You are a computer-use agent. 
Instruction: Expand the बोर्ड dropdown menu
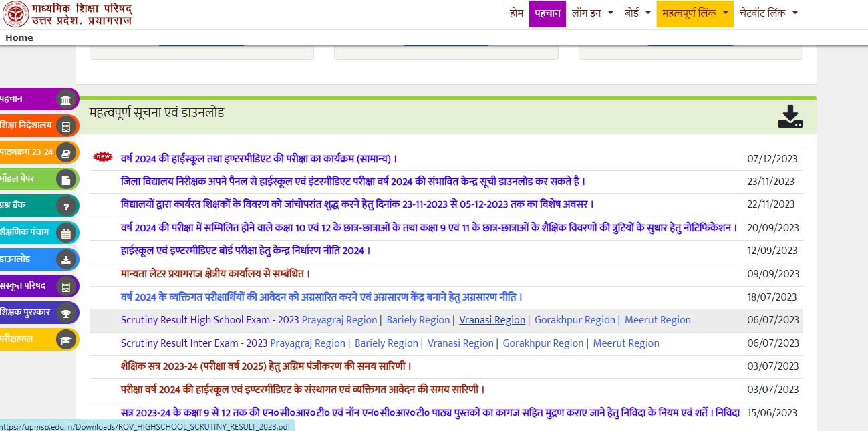(x=637, y=13)
